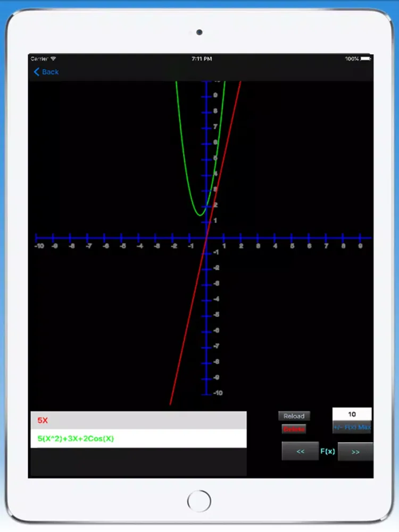The height and width of the screenshot is (532, 399).
Task: Tap the -10 label on the x-axis
Action: 39,246
